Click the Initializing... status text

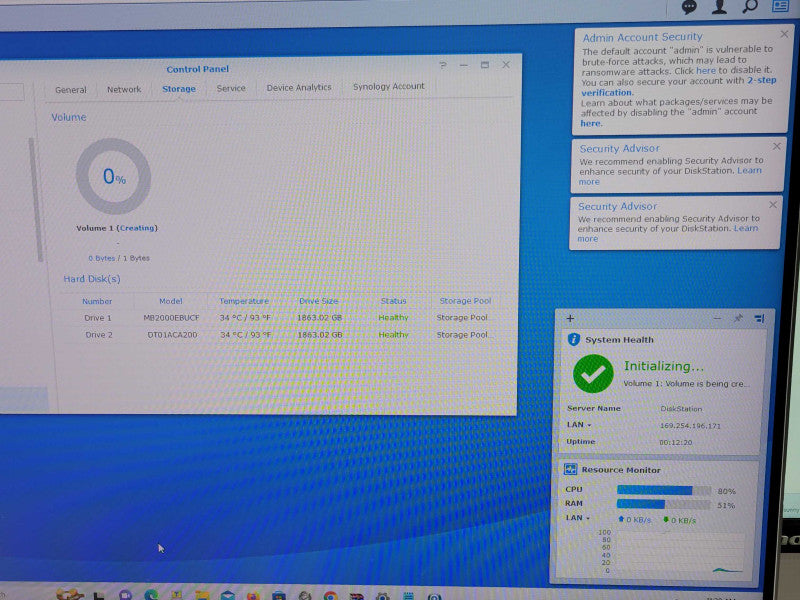click(x=664, y=366)
